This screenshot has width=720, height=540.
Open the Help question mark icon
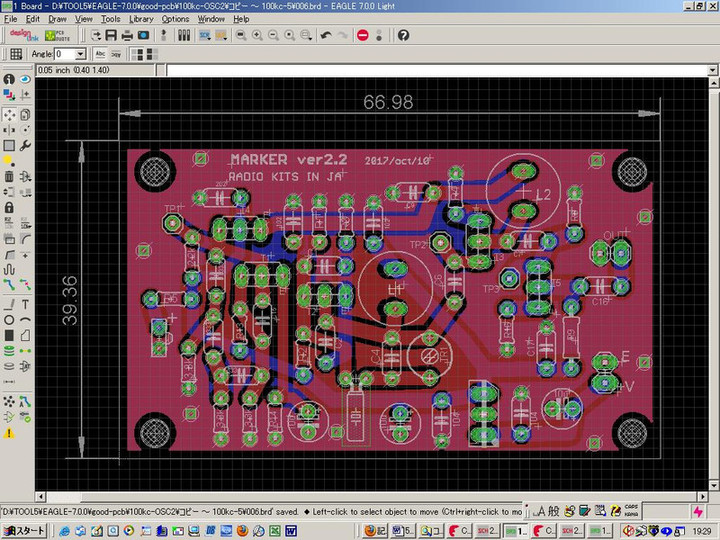(x=403, y=35)
